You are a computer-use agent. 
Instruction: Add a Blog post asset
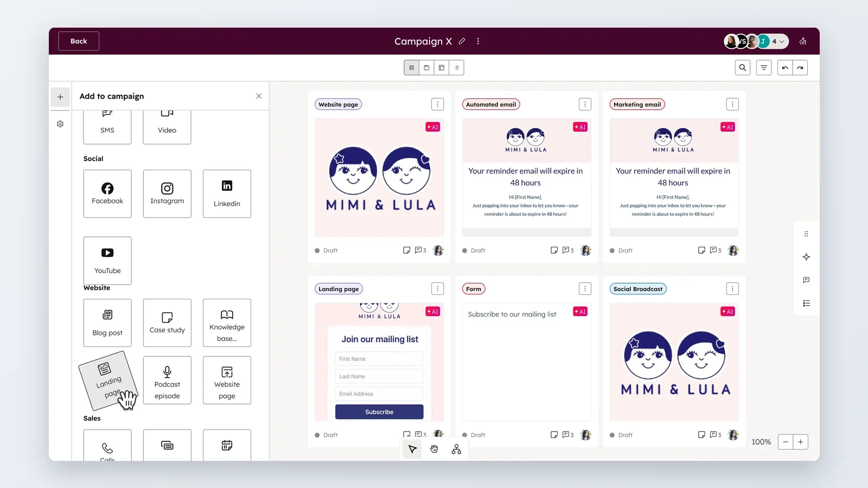point(107,323)
